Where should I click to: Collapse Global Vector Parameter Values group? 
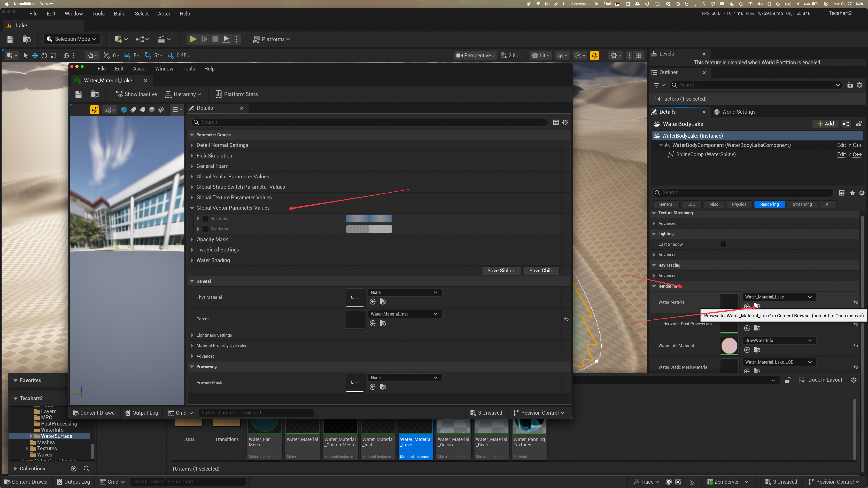click(192, 208)
